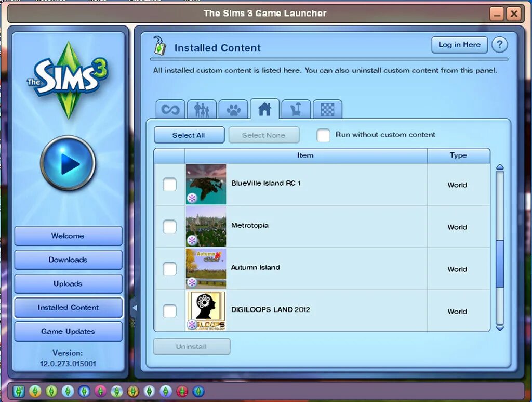Image resolution: width=532 pixels, height=402 pixels.
Task: Open the all-content infinity tab
Action: (170, 109)
